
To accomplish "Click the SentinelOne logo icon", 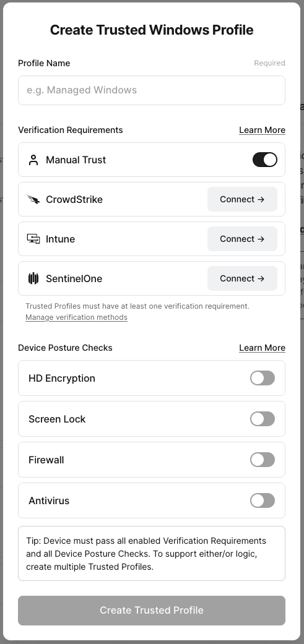I will [33, 278].
